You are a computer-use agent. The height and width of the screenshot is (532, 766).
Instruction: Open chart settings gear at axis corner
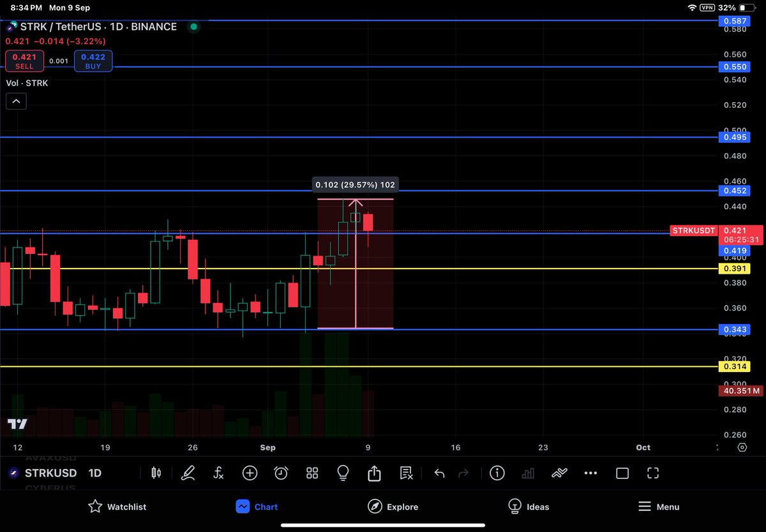[742, 447]
